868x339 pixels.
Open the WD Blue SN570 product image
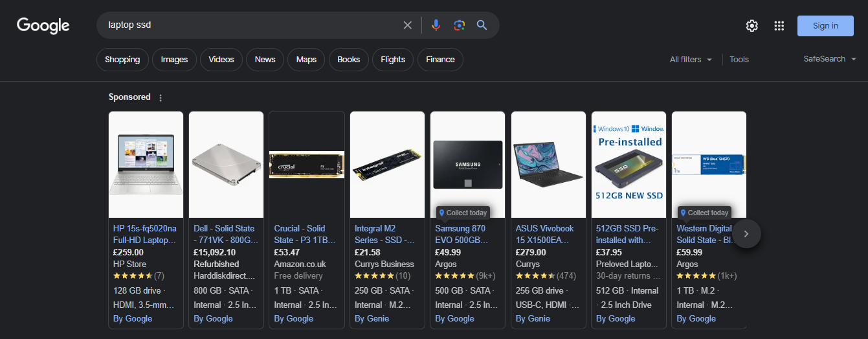(x=709, y=165)
